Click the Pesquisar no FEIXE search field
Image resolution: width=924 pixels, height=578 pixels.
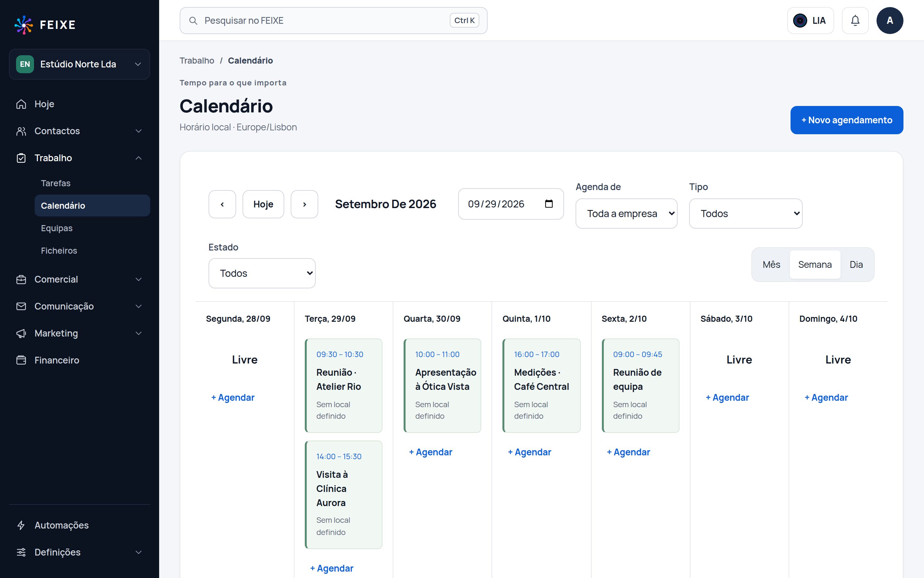(333, 21)
